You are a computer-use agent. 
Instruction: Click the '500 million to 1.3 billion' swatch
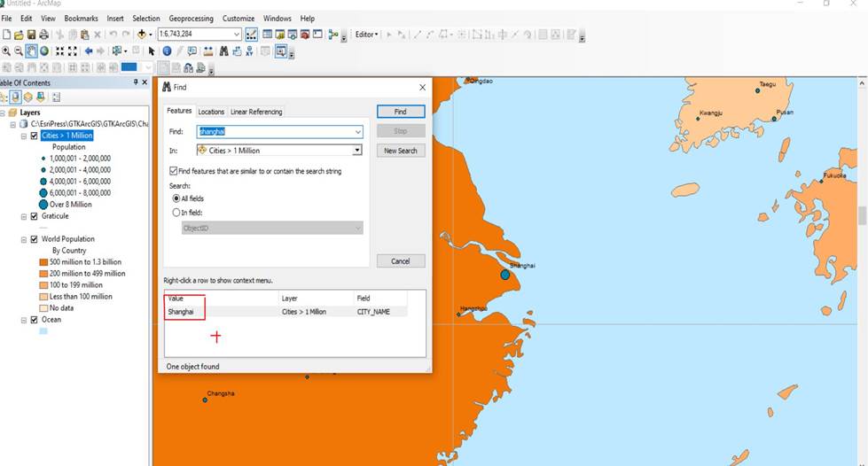[x=43, y=261]
